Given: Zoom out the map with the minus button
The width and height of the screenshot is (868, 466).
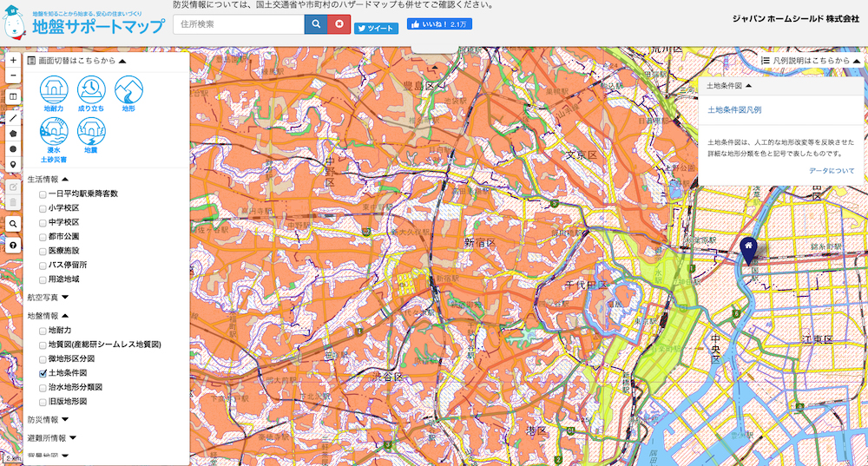Looking at the screenshot, I should point(13,75).
